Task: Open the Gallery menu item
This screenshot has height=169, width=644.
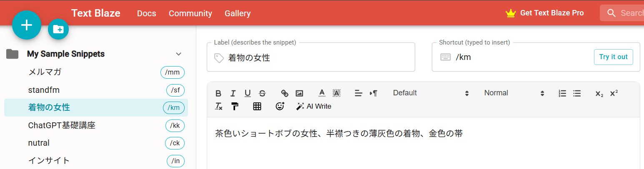Action: 238,13
